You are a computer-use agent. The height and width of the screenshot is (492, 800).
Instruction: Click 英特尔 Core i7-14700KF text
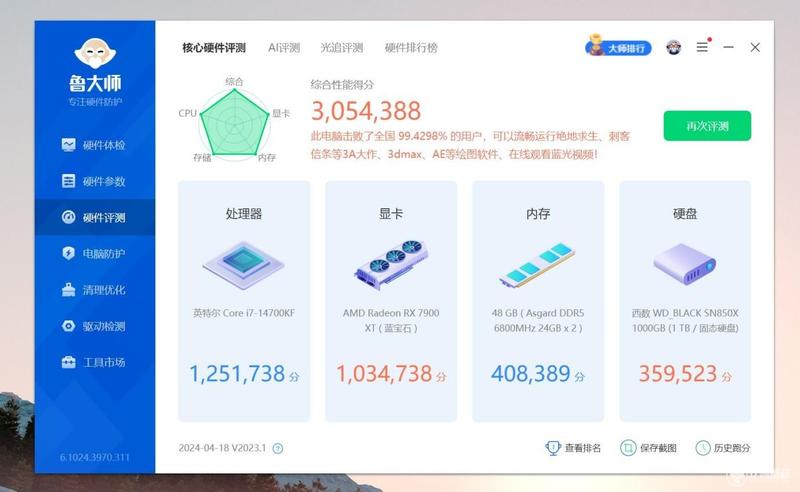(x=244, y=313)
